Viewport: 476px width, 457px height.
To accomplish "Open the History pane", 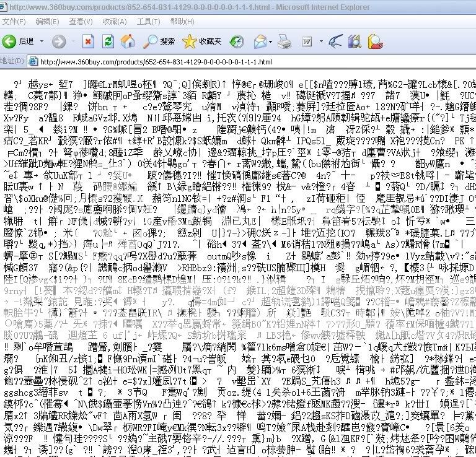I will coord(237,41).
